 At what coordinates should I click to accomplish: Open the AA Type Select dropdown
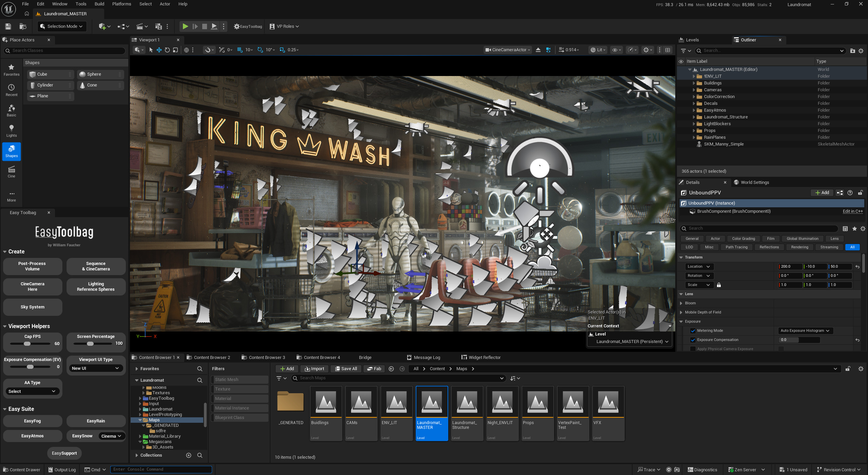pos(32,391)
